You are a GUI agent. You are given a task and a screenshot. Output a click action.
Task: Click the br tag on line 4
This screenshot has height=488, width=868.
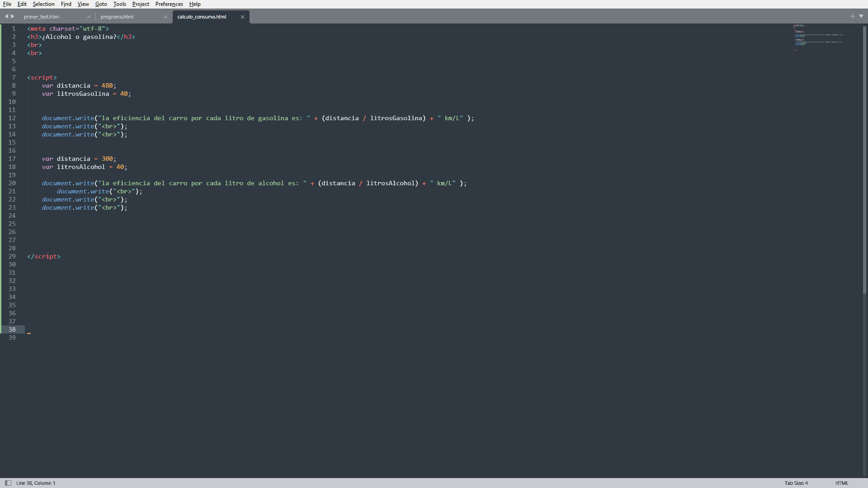click(x=34, y=53)
